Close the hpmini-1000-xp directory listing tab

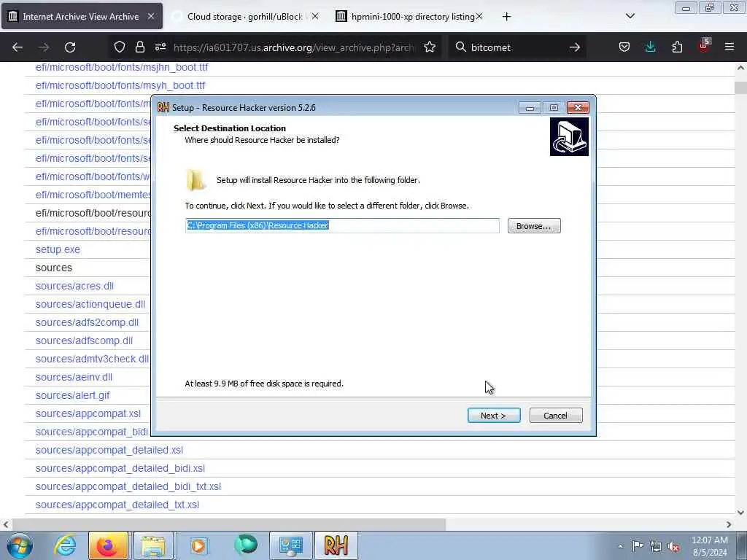tap(479, 16)
